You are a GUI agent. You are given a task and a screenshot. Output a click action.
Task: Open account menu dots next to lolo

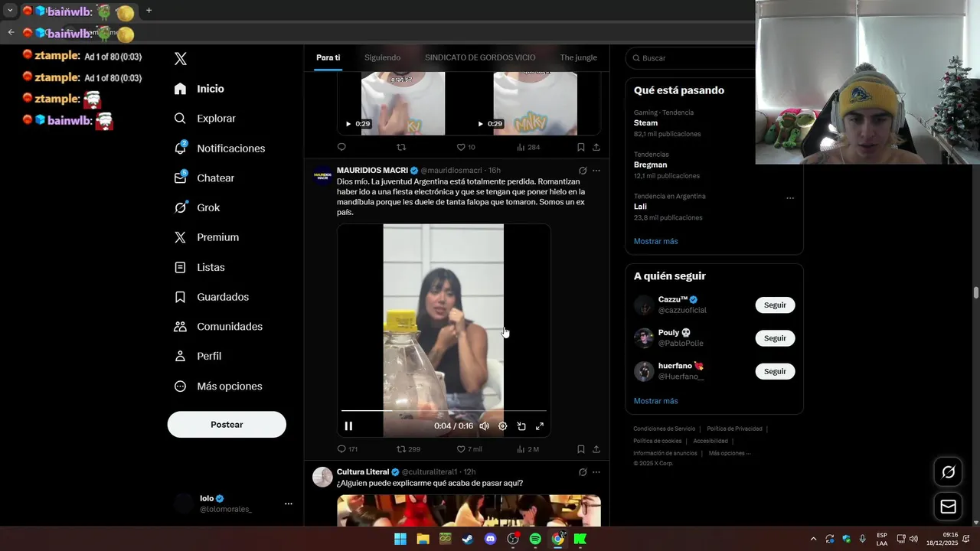pyautogui.click(x=289, y=504)
